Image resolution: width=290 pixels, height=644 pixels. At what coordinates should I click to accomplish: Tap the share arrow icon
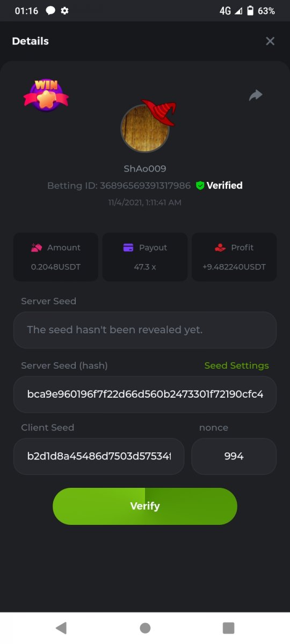[256, 96]
